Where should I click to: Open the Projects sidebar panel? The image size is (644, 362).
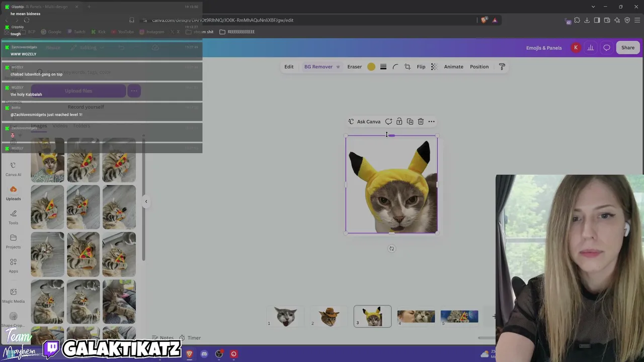coord(13,241)
